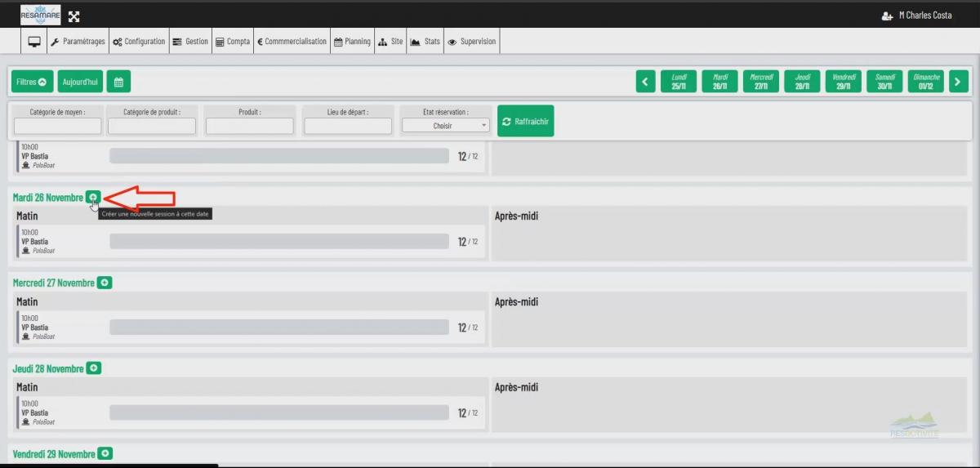Click the Mercredi 27 Novembre date heading
The width and height of the screenshot is (980, 468).
point(54,283)
